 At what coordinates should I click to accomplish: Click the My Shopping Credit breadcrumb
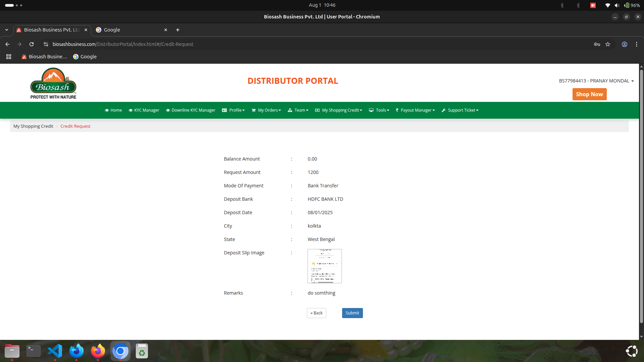tap(33, 126)
